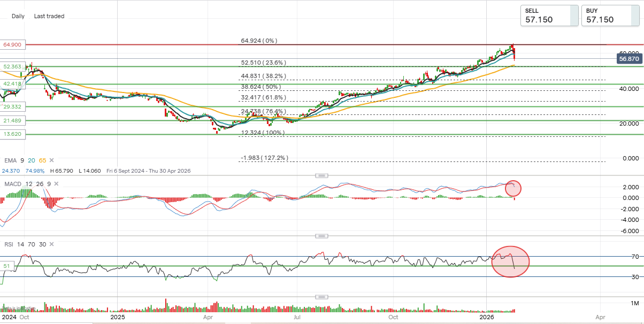The height and width of the screenshot is (324, 644).
Task: Click the EMA 9 period setting
Action: click(22, 160)
